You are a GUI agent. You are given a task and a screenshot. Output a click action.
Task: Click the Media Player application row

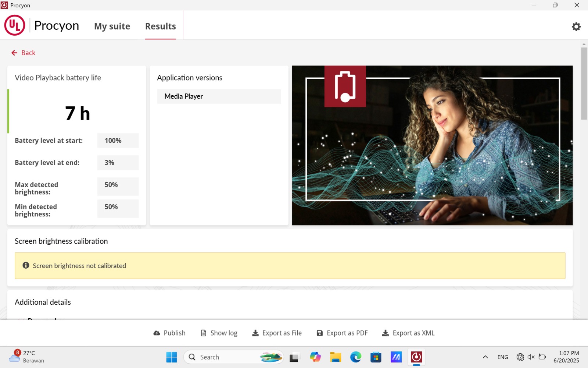pyautogui.click(x=219, y=96)
